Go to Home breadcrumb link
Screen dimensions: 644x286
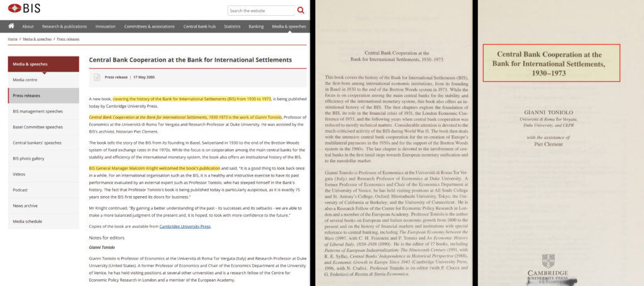[x=13, y=39]
